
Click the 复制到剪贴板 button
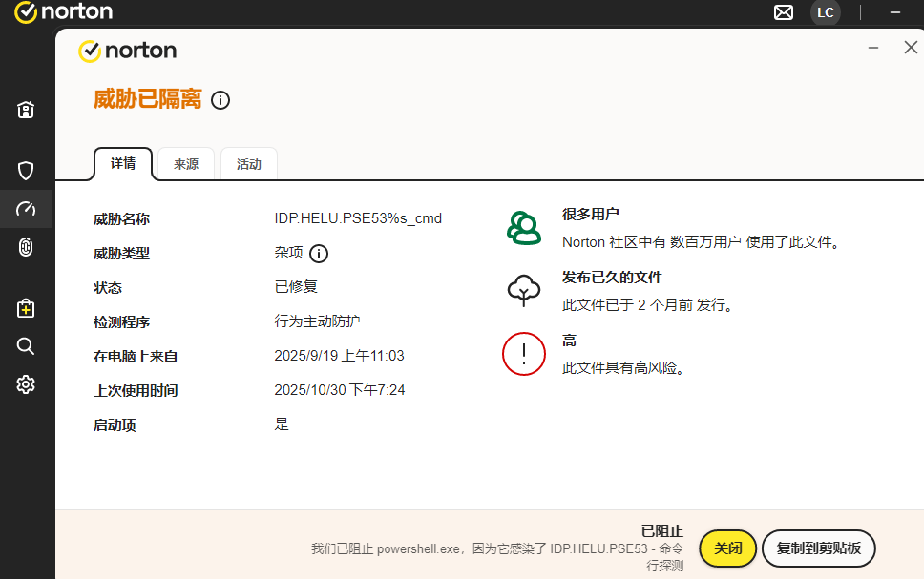(x=818, y=548)
